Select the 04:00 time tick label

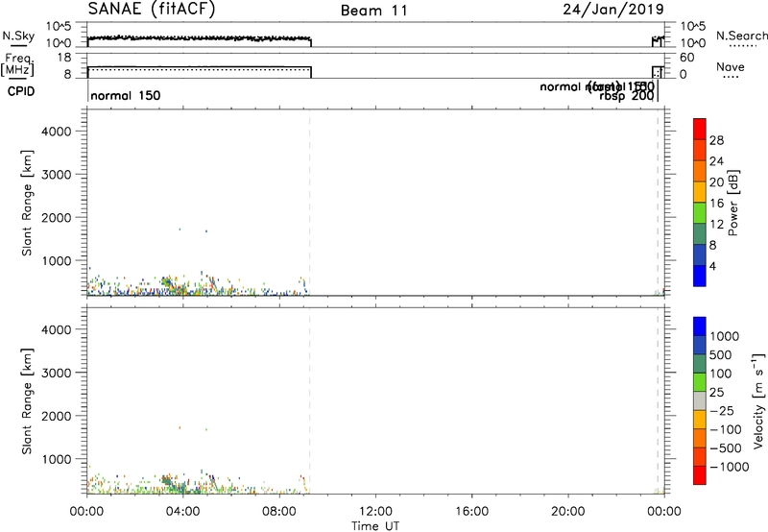(x=182, y=512)
